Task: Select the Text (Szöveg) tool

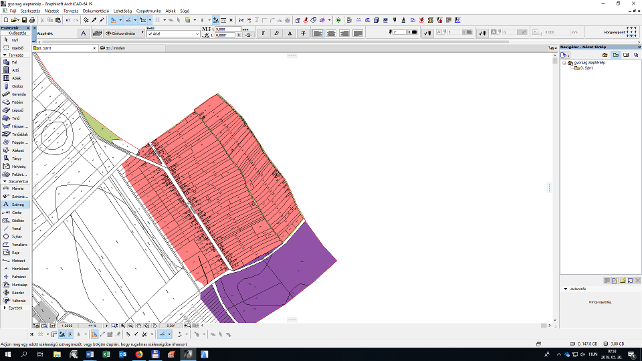Action: tap(15, 205)
